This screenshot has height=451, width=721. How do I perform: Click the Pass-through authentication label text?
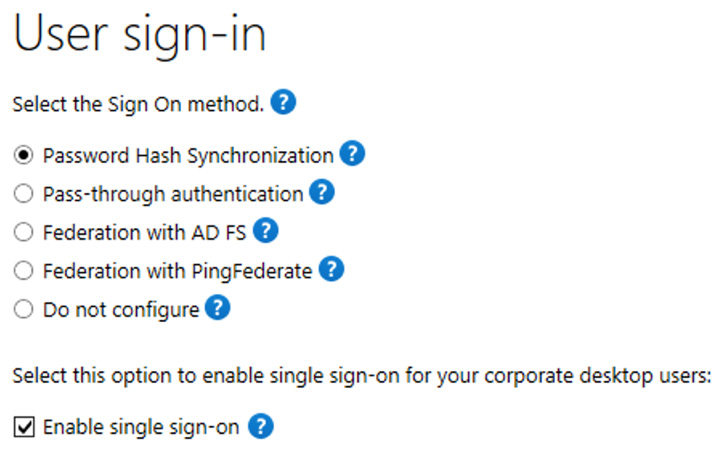pyautogui.click(x=172, y=194)
